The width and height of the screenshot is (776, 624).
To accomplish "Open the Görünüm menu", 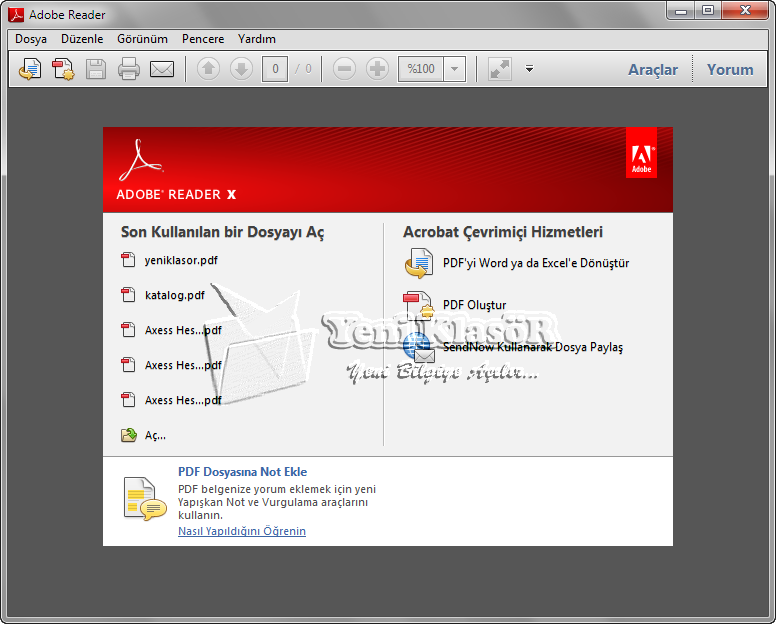I will coord(143,39).
